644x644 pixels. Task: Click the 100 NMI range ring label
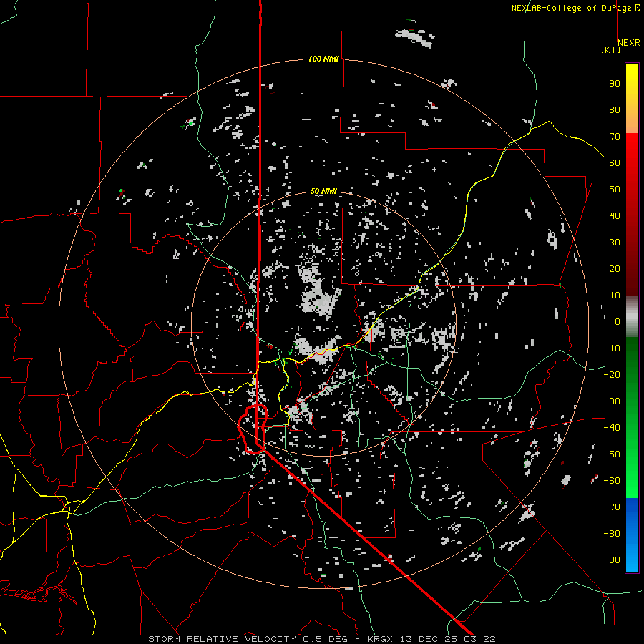point(323,59)
